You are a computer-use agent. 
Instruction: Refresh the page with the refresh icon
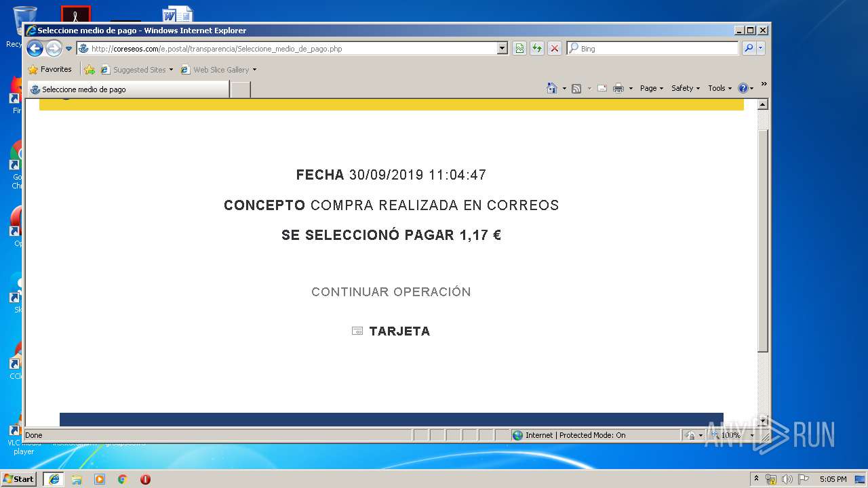pos(537,49)
